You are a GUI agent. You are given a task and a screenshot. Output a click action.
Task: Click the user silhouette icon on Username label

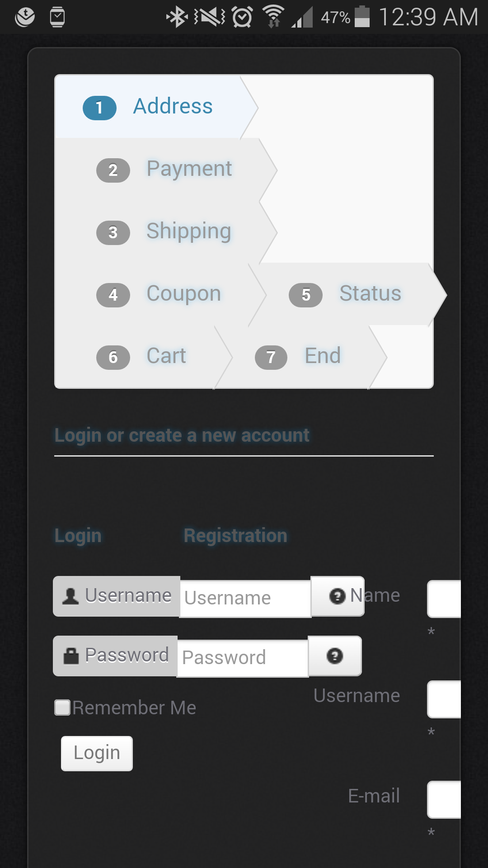(70, 596)
